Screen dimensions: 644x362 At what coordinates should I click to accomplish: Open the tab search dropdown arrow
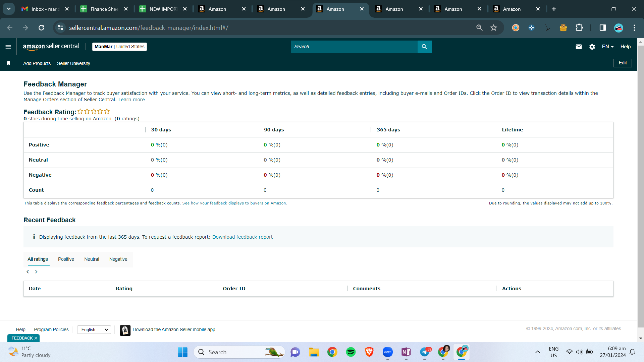pos(9,9)
